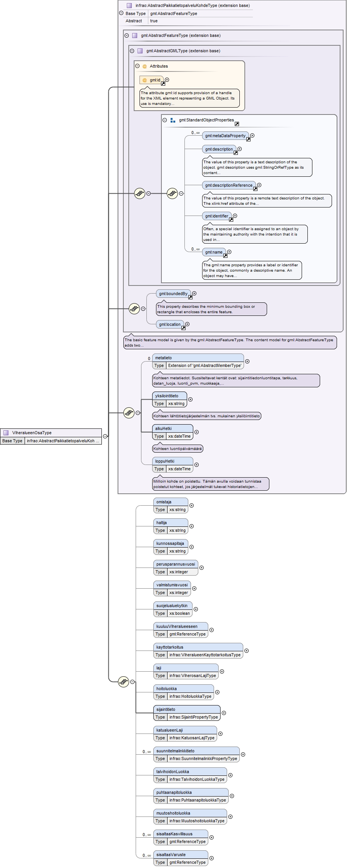Follow gml:identifier reference arrow icon
The height and width of the screenshot is (868, 347).
[x=231, y=220]
